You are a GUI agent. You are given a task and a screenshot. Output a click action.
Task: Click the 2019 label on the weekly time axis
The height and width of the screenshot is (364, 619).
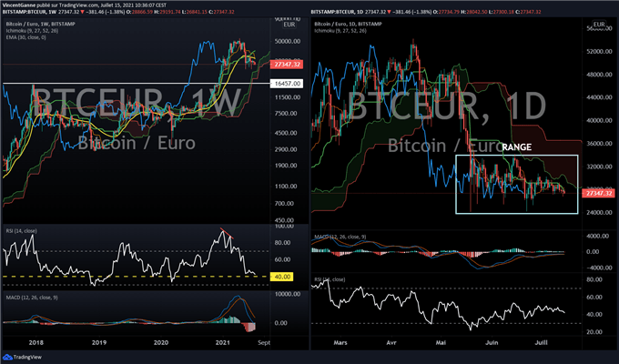[99, 342]
